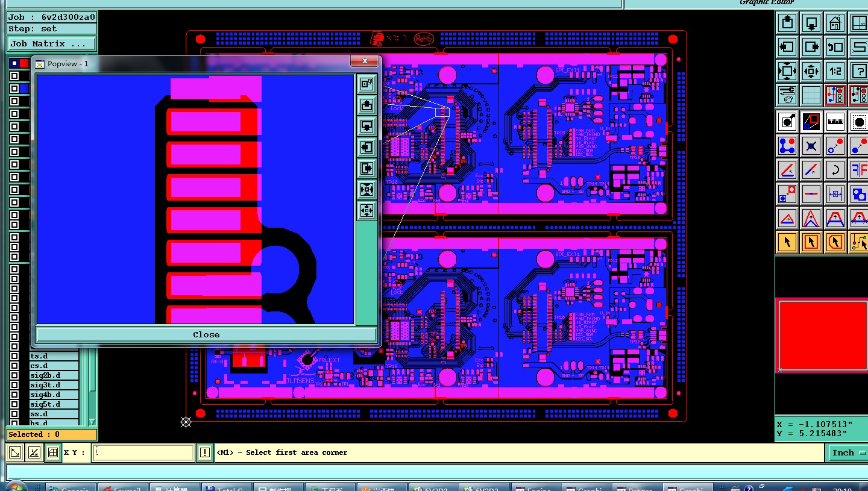Click the blue layer color swatch in layer list

(24, 89)
